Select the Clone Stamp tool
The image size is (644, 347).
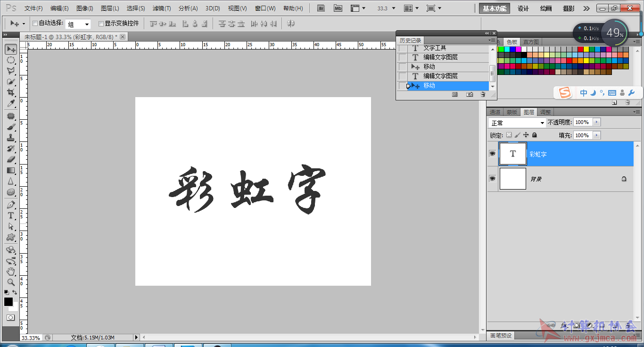[11, 138]
